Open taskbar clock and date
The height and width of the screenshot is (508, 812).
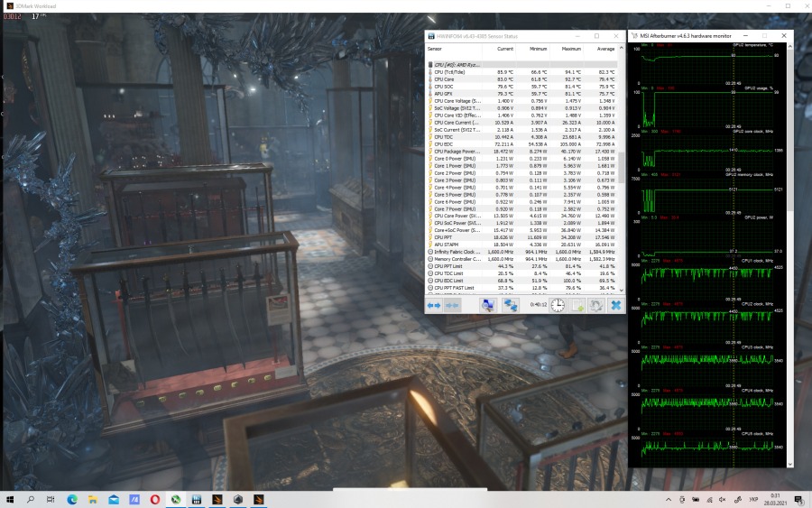(775, 500)
